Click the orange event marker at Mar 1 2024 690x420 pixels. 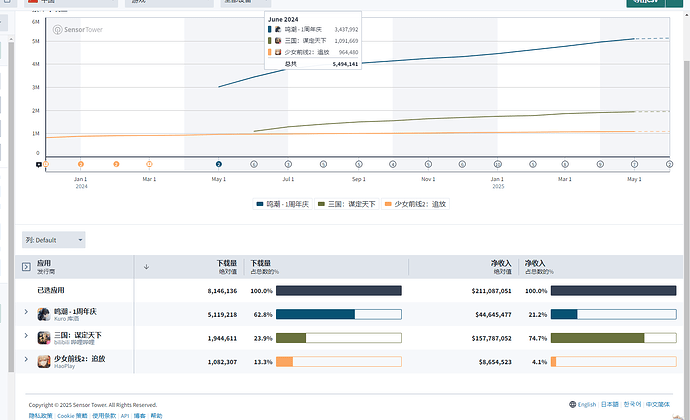pos(149,164)
